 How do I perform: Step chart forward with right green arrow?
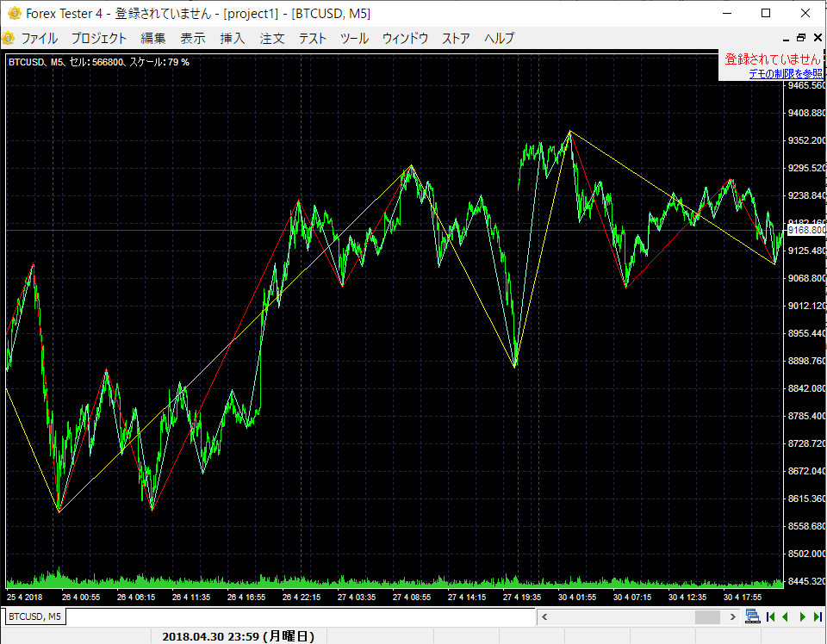tap(803, 616)
